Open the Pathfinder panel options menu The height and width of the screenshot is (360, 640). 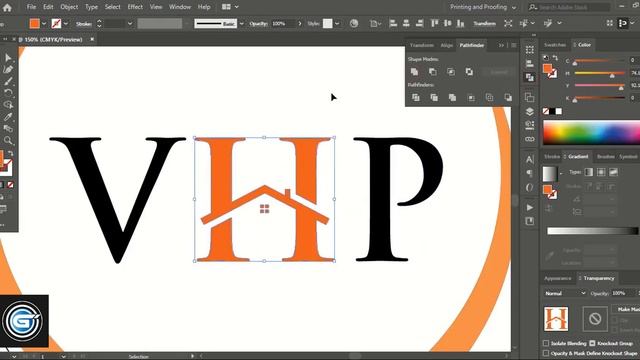click(x=513, y=45)
